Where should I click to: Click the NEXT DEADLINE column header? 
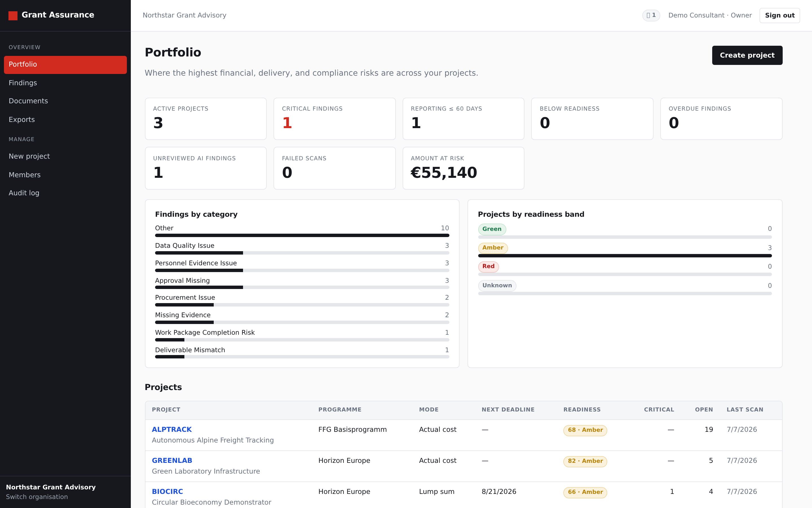508,410
